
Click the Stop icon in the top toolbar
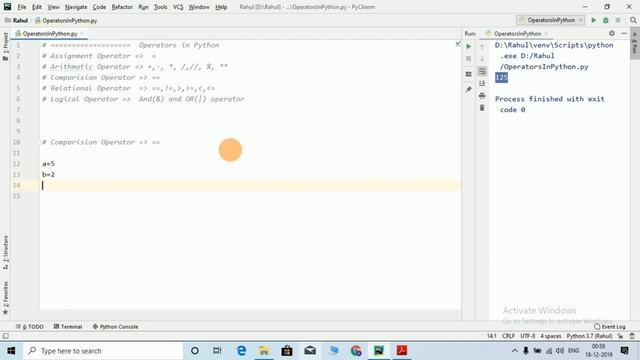pyautogui.click(x=618, y=20)
